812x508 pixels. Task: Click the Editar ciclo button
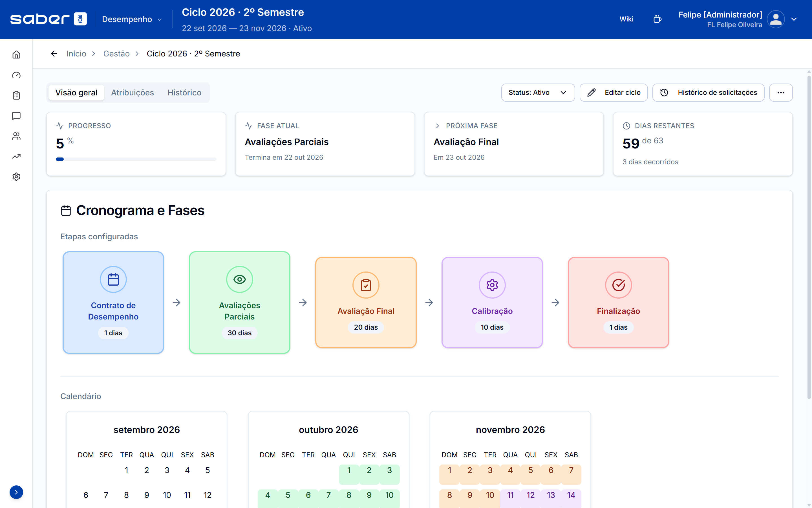pos(614,92)
